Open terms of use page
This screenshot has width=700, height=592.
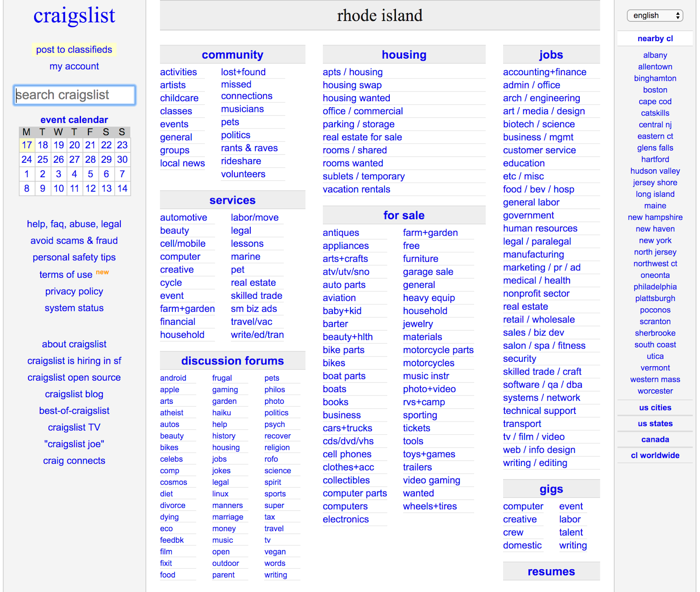tap(66, 275)
